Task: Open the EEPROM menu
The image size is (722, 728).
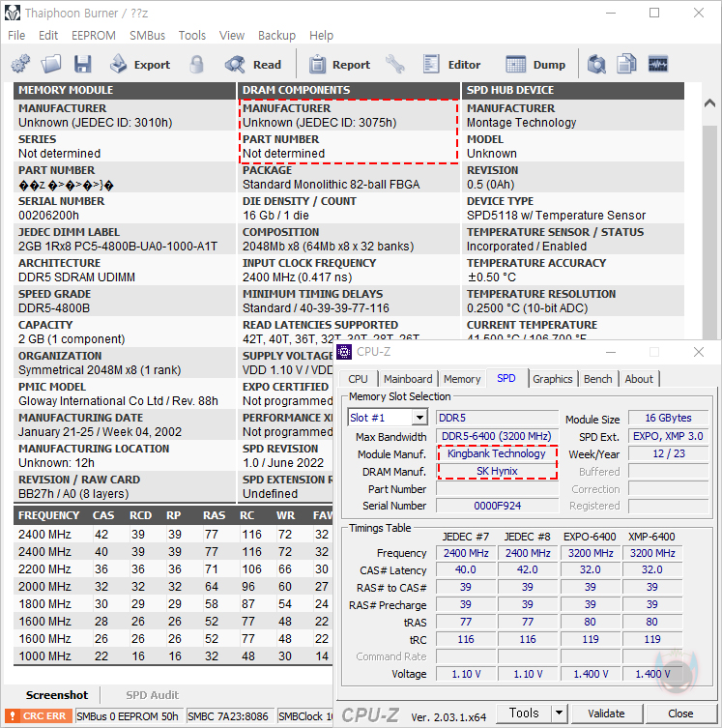Action: tap(93, 35)
